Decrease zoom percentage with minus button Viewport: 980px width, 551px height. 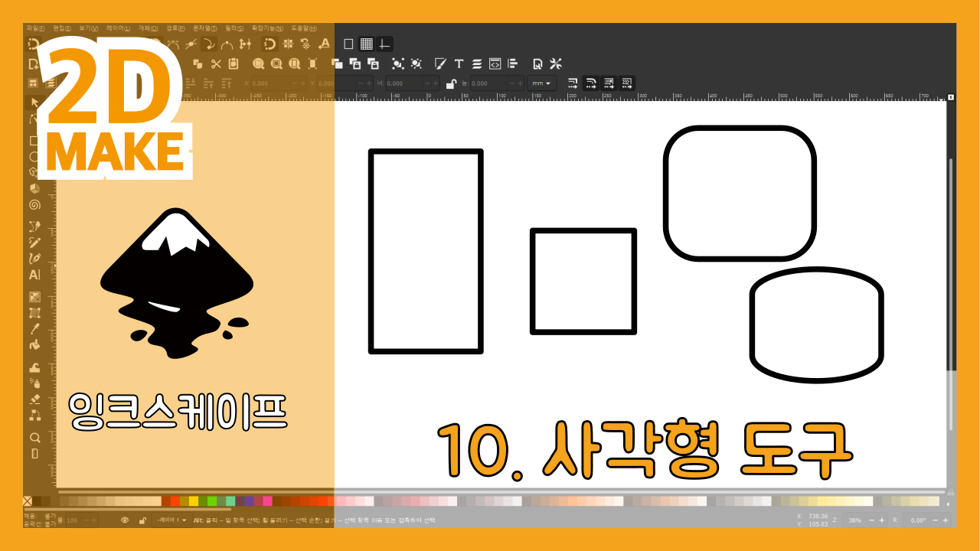pyautogui.click(x=871, y=520)
